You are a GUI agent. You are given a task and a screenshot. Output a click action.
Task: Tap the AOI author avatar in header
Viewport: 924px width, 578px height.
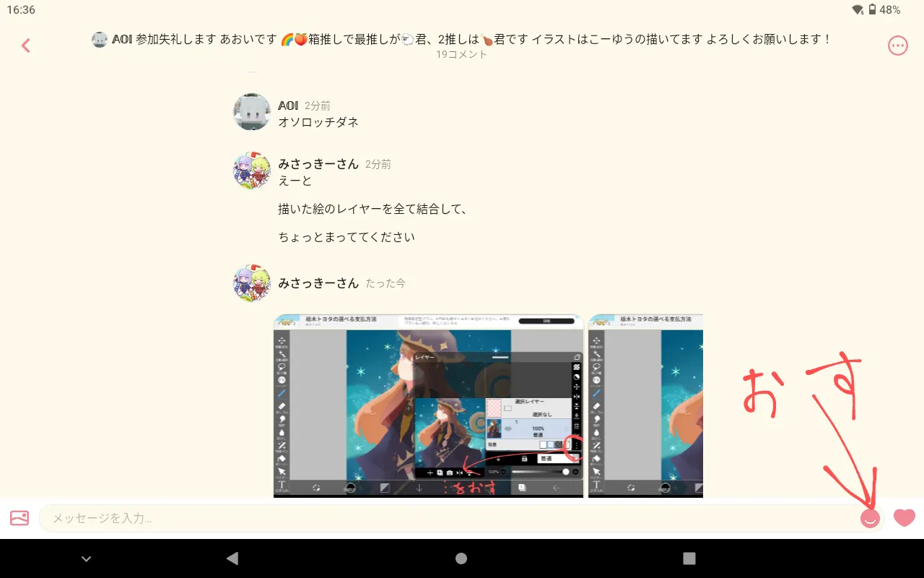tap(100, 40)
